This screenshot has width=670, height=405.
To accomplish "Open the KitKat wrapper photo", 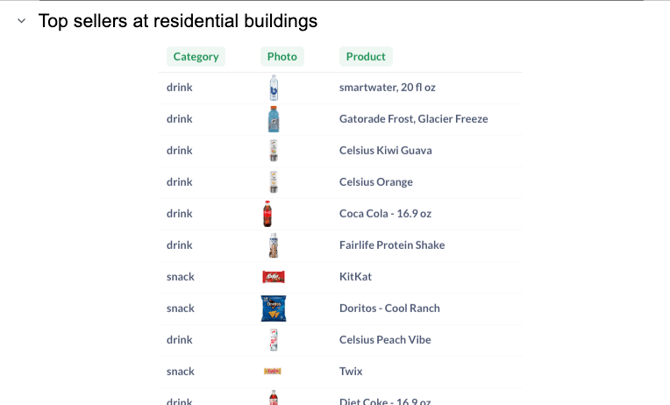I will click(x=273, y=277).
